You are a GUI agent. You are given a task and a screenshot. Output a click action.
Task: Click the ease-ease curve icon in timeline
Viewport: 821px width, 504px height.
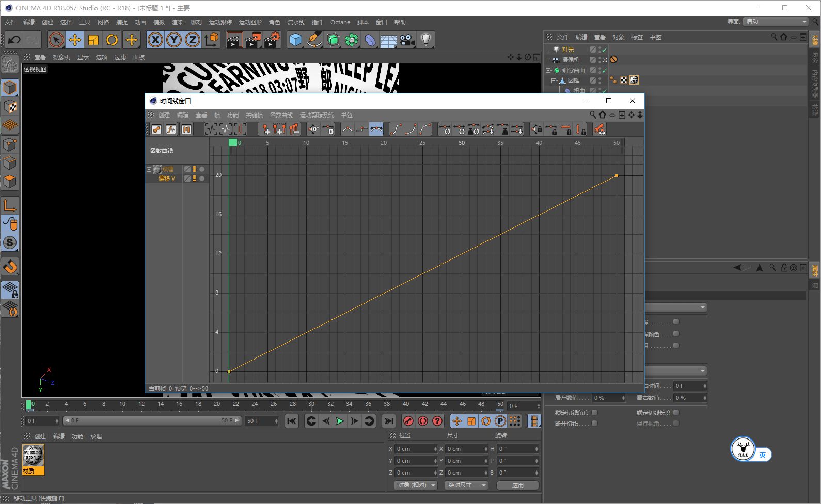pyautogui.click(x=396, y=129)
